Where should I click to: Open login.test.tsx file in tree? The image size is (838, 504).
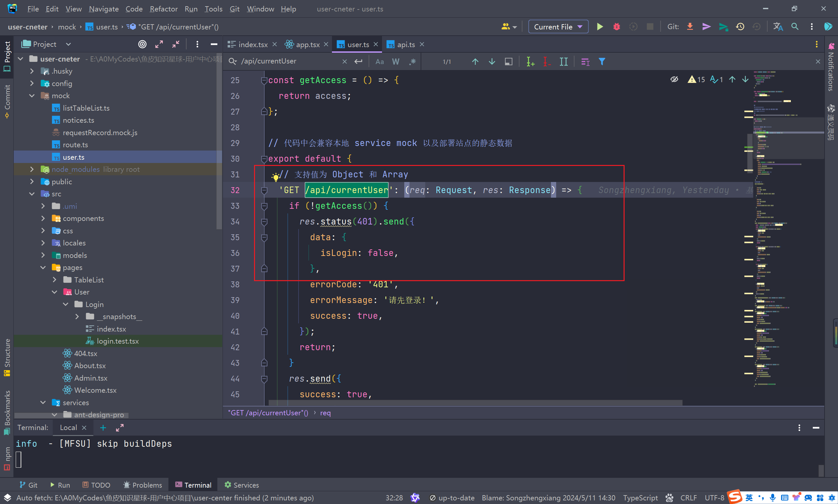click(x=118, y=341)
